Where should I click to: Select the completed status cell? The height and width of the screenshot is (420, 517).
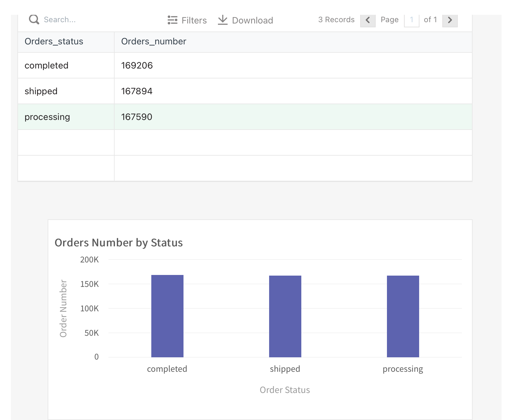click(x=47, y=66)
